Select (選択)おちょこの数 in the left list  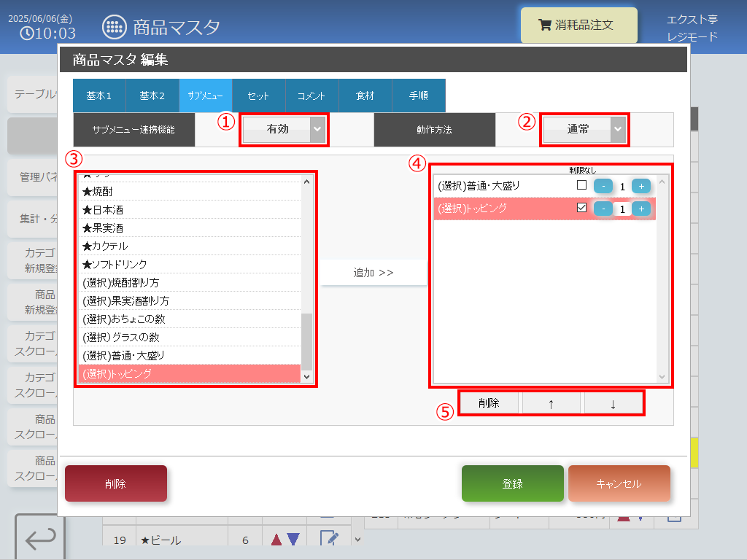(x=190, y=319)
